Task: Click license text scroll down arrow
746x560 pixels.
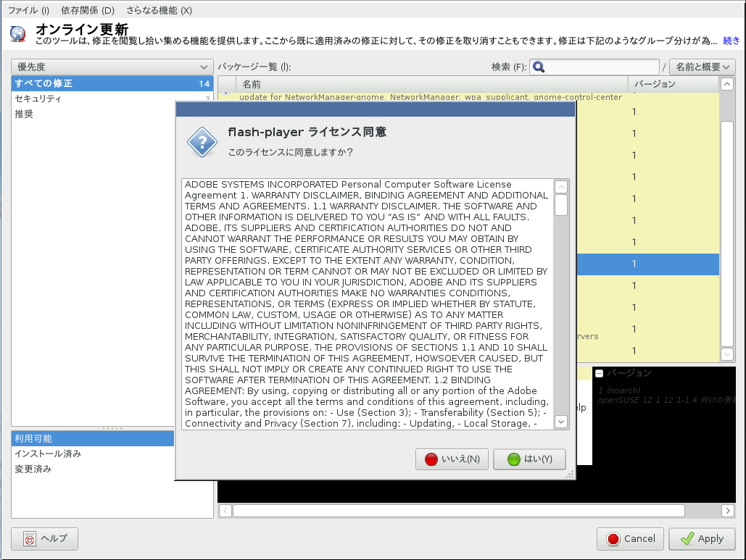Action: (561, 422)
